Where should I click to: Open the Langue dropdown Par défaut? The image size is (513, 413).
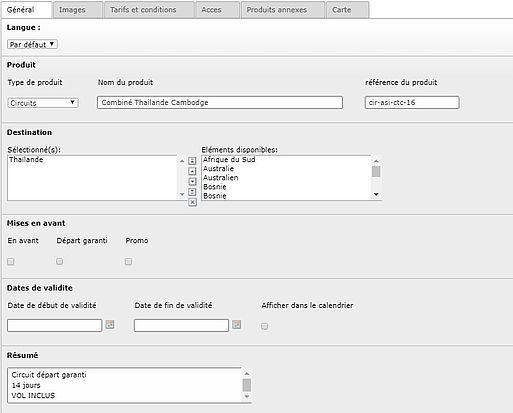click(x=32, y=44)
